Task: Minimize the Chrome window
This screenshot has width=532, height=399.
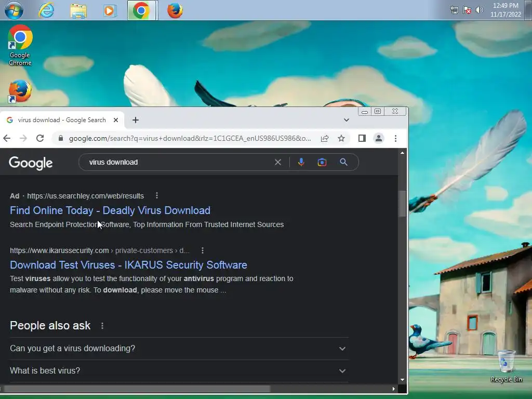Action: point(364,112)
